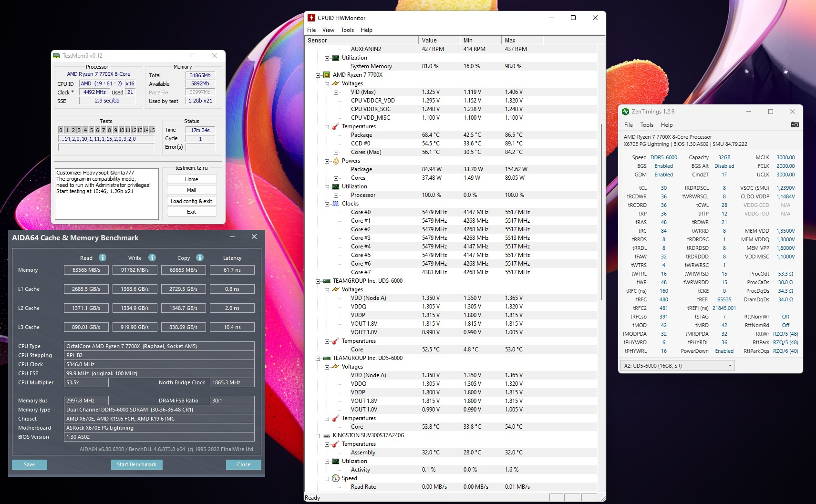Click the CPUID HWMonitor title bar icon
This screenshot has height=504, width=816.
(311, 18)
